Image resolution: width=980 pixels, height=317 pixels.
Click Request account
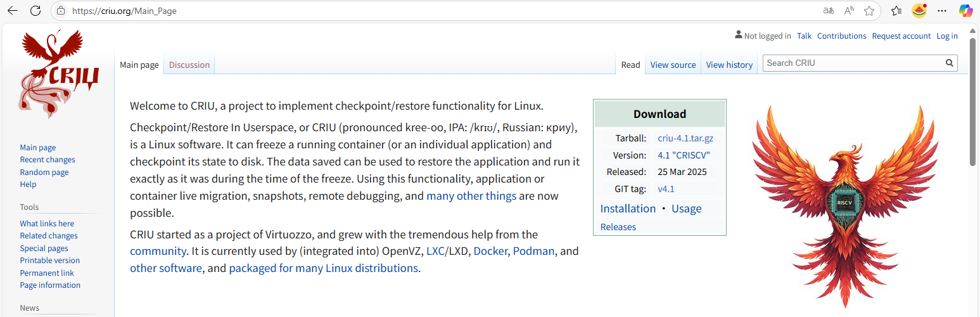click(x=901, y=36)
